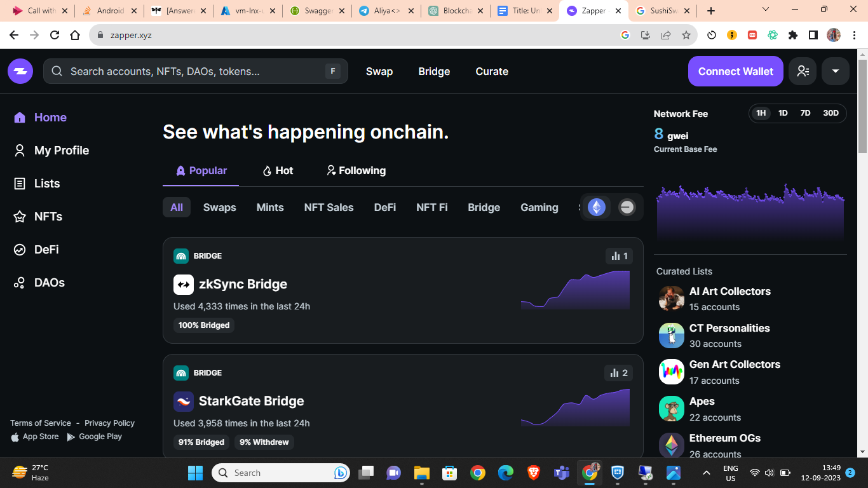Image resolution: width=868 pixels, height=488 pixels.
Task: Switch to the Popular tab
Action: (201, 170)
